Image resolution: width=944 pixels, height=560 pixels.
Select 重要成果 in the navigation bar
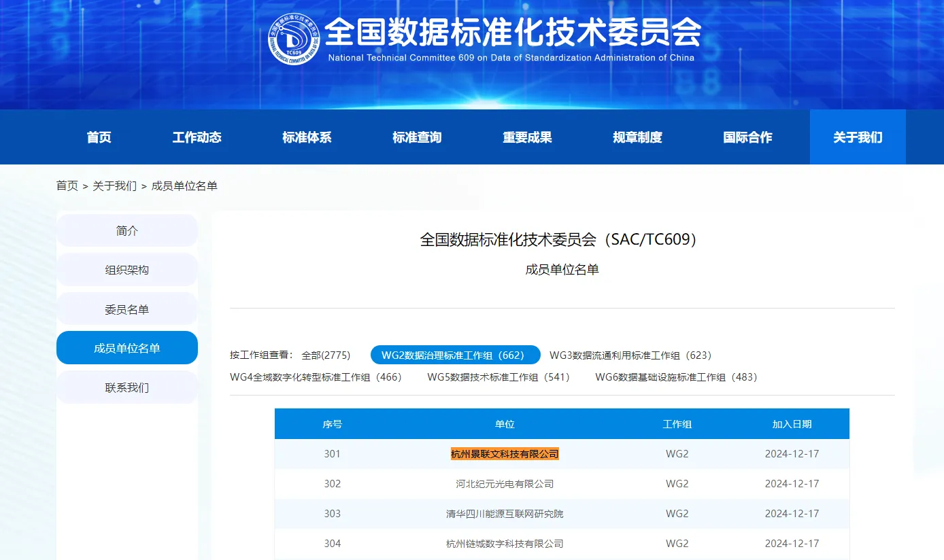[527, 137]
